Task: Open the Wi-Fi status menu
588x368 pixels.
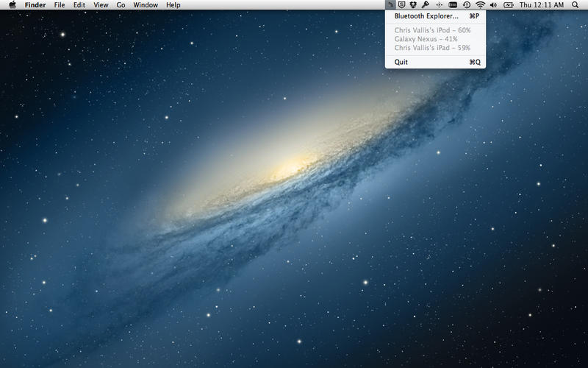Action: 480,5
